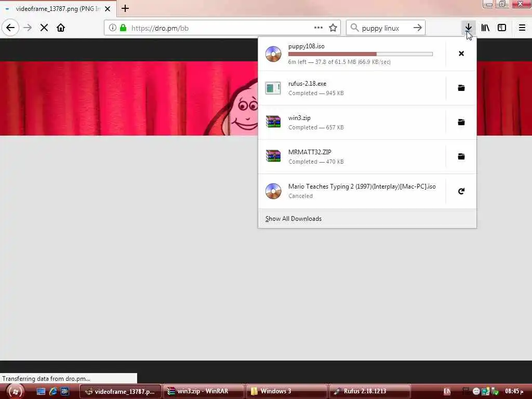Click Show Desktop quick launch icon
Viewport: 532px width, 399px height.
point(41,391)
